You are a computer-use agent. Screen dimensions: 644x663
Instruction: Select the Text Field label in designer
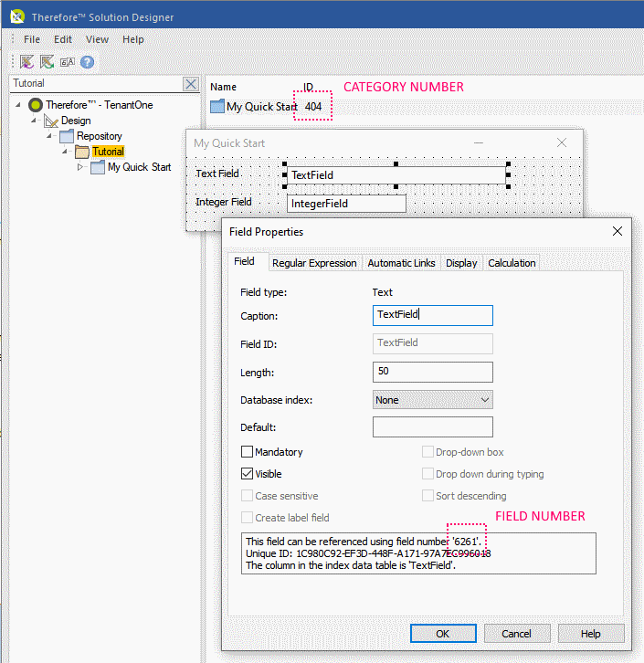216,174
